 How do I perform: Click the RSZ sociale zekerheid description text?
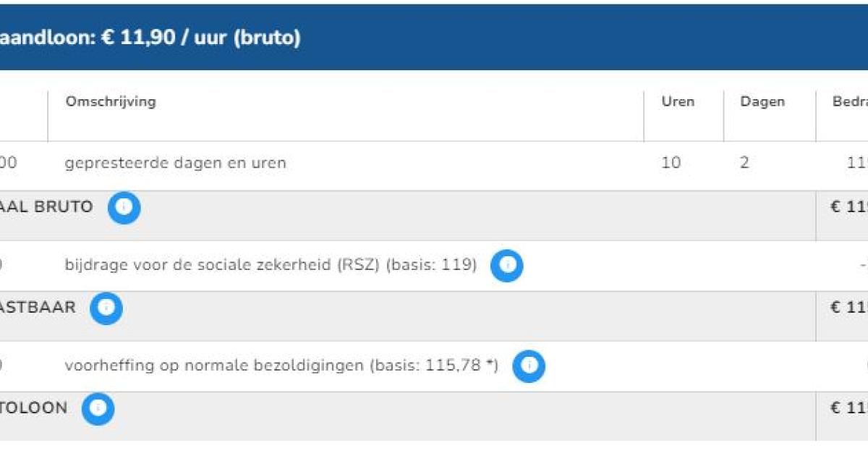coord(271,265)
